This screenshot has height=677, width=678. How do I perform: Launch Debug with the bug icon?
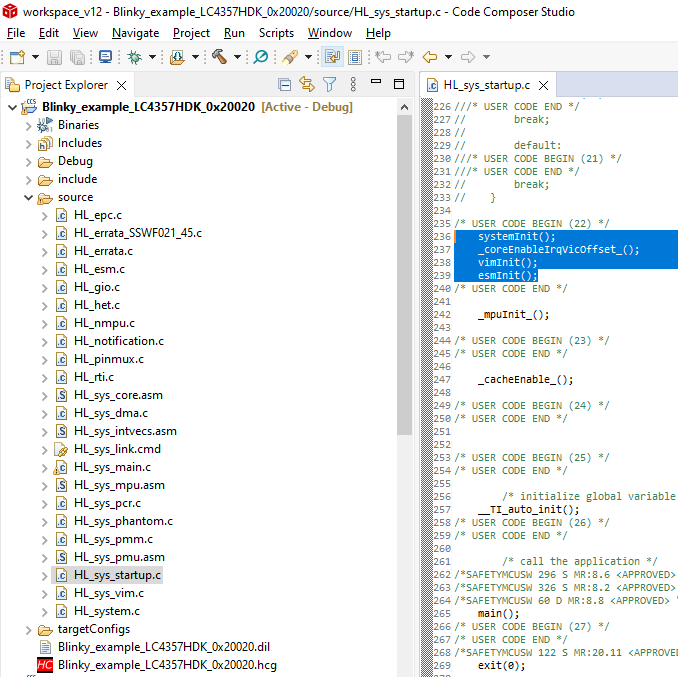tap(134, 57)
